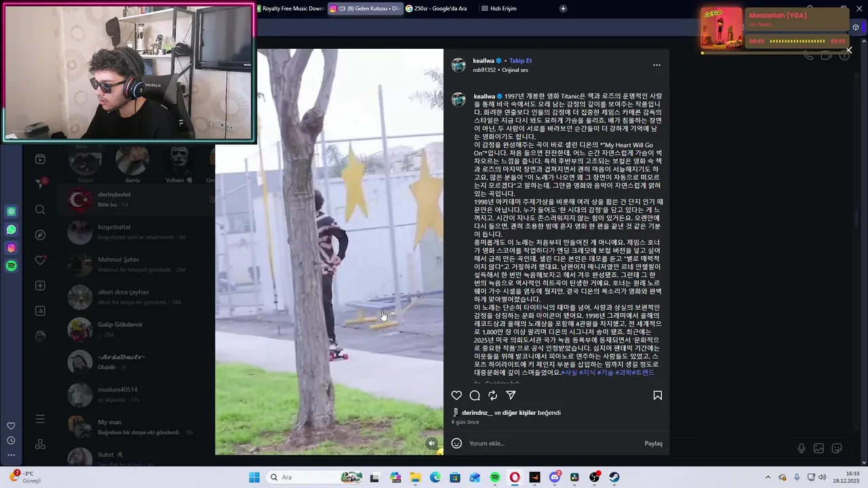The width and height of the screenshot is (868, 488).
Task: Open the Voltaire story avatar
Action: 179,161
